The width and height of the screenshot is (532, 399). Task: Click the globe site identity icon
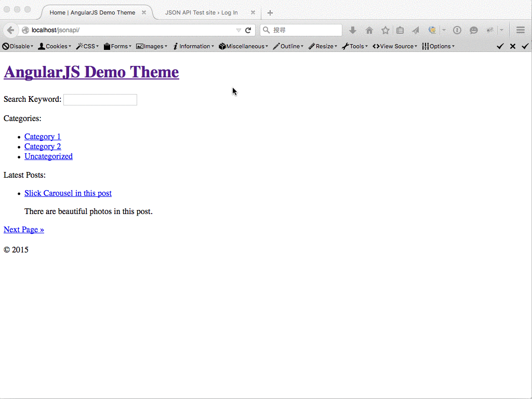point(25,30)
